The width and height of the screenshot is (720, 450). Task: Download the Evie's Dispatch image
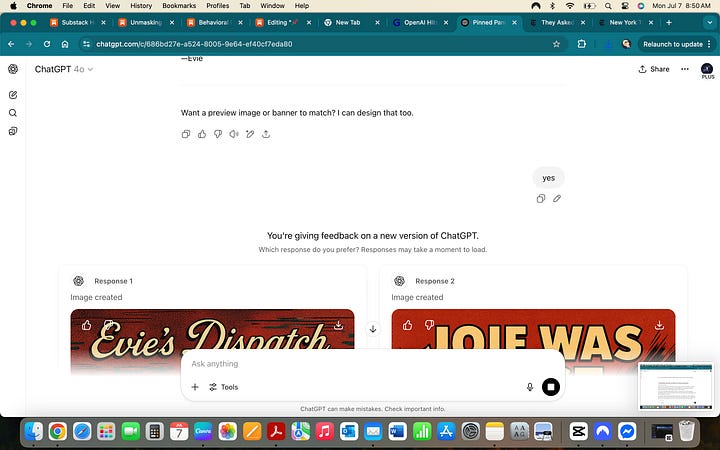338,325
